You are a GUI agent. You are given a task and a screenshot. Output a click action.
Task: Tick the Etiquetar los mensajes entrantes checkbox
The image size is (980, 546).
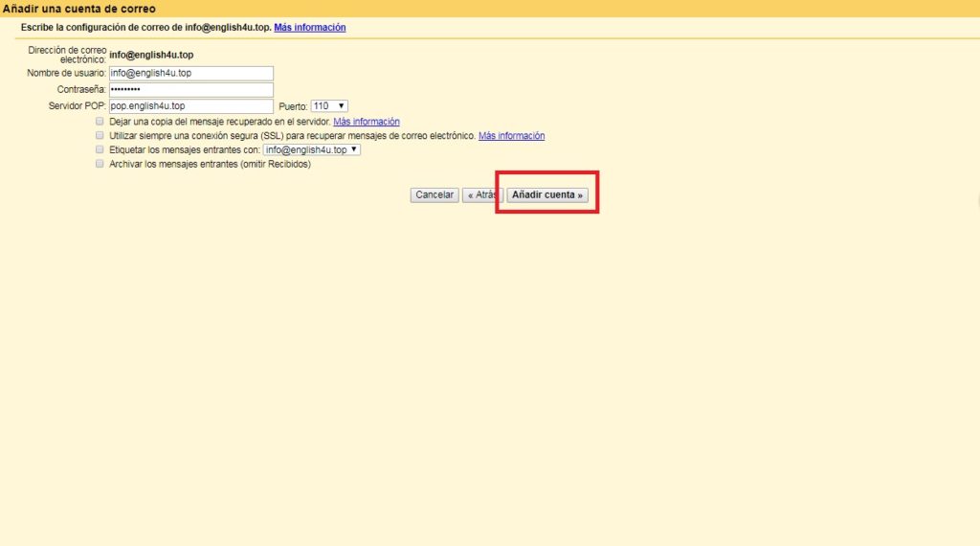100,149
